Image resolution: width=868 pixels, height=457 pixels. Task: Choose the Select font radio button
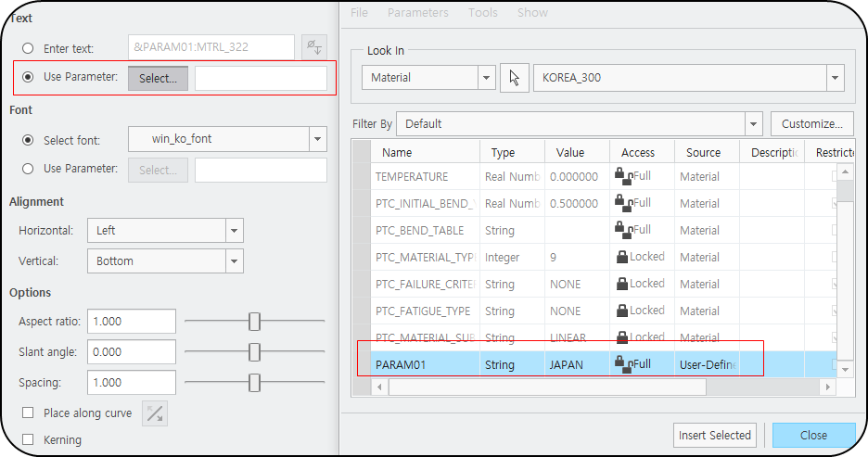pos(28,140)
